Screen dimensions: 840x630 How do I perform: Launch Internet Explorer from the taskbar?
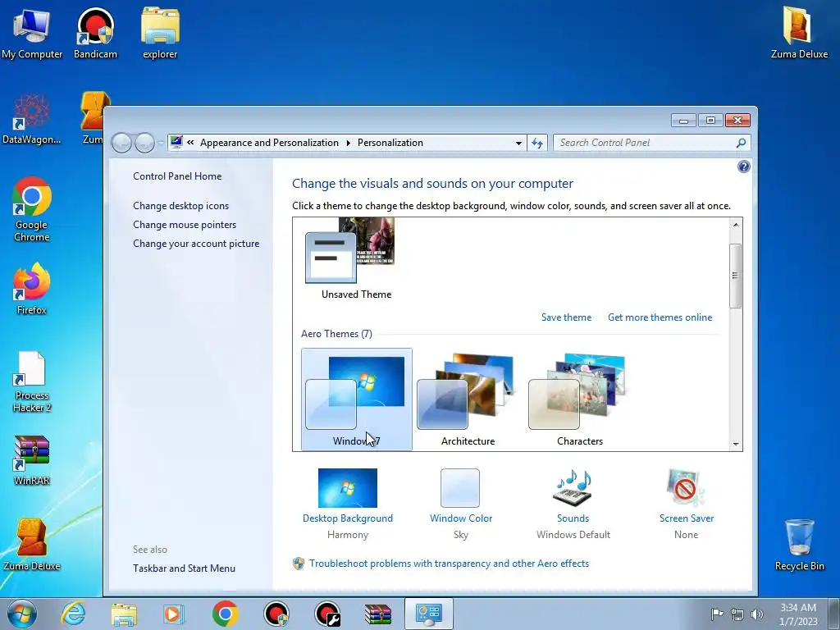[x=73, y=614]
